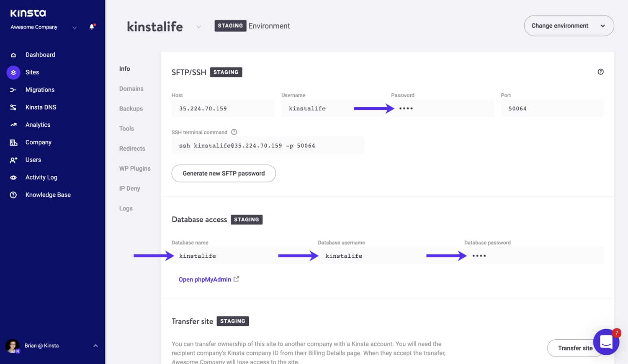Viewport: 628px width, 364px height.
Task: Open the Company page via its sidebar icon
Action: pos(13,142)
